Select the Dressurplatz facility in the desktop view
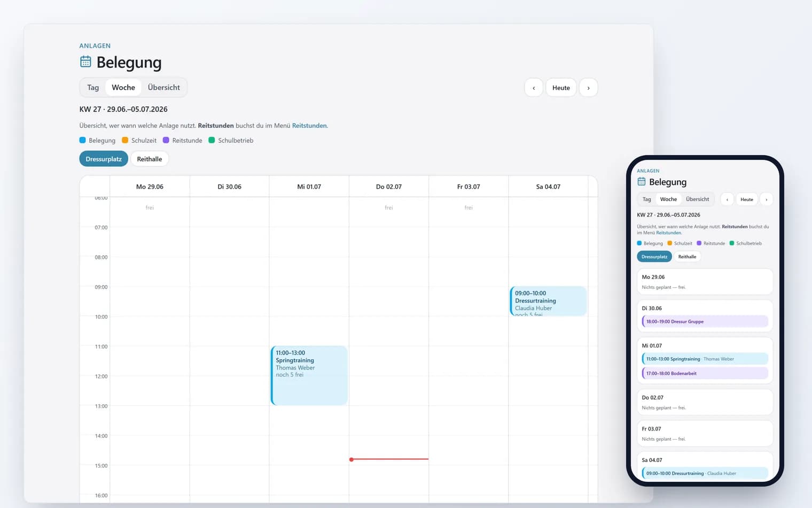 104,159
